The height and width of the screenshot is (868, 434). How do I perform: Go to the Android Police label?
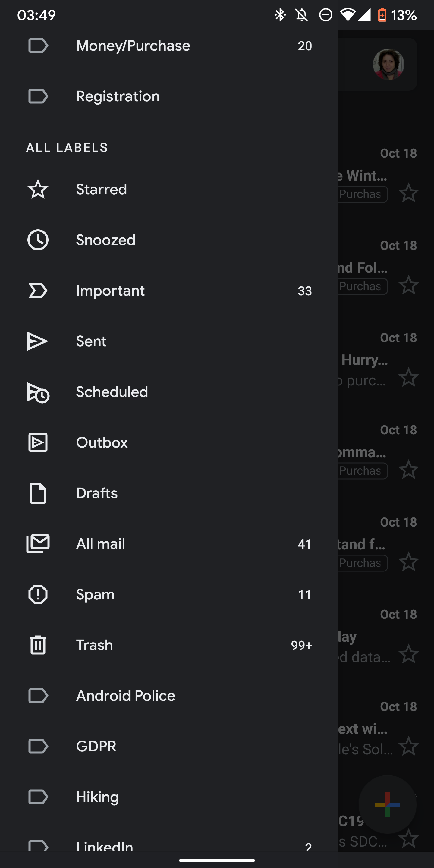coord(125,696)
